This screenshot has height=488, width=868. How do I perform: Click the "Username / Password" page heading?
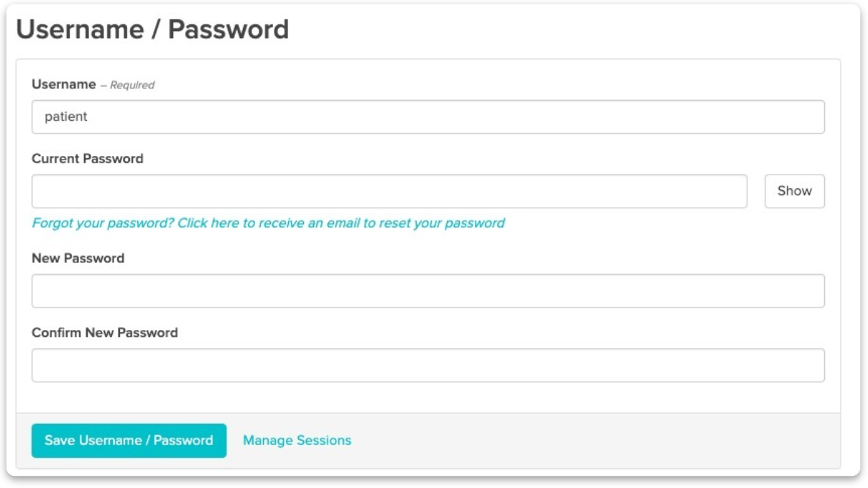152,29
